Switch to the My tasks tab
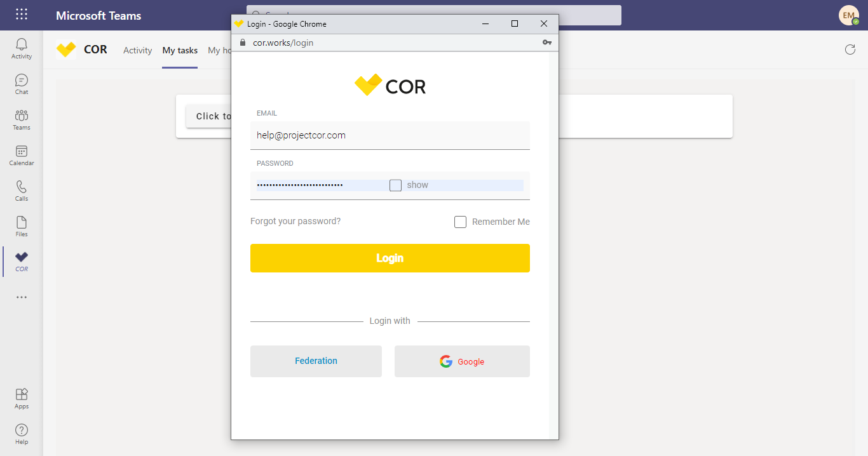This screenshot has width=868, height=456. pos(180,50)
